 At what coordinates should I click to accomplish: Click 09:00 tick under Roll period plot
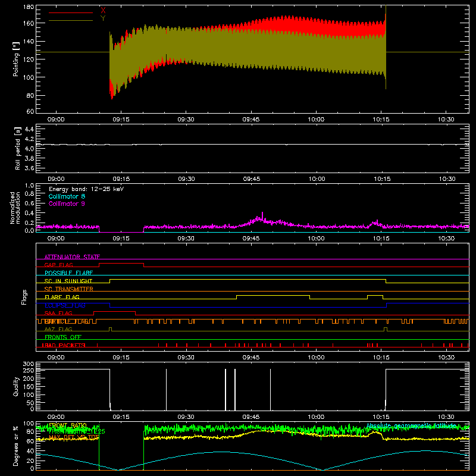(x=56, y=179)
